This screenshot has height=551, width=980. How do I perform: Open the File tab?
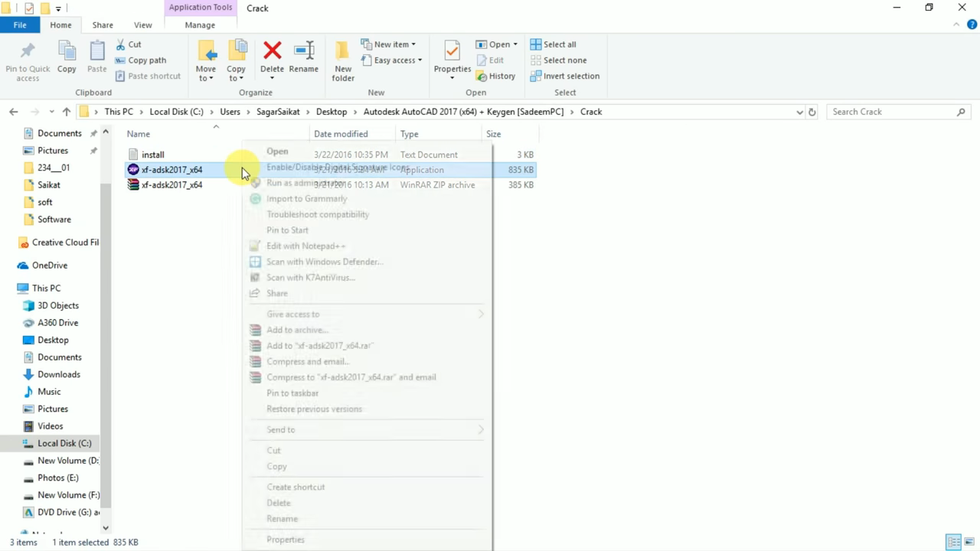[20, 25]
